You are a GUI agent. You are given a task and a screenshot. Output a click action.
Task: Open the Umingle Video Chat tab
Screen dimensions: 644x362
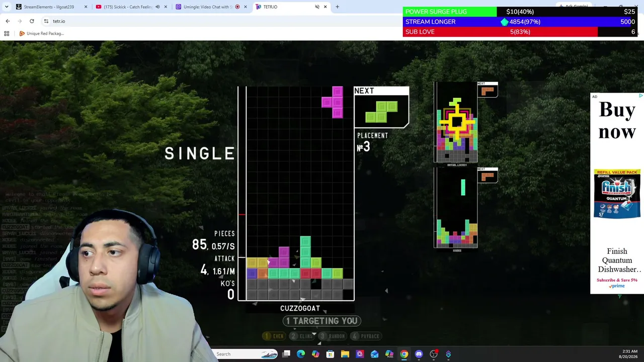coord(206,7)
